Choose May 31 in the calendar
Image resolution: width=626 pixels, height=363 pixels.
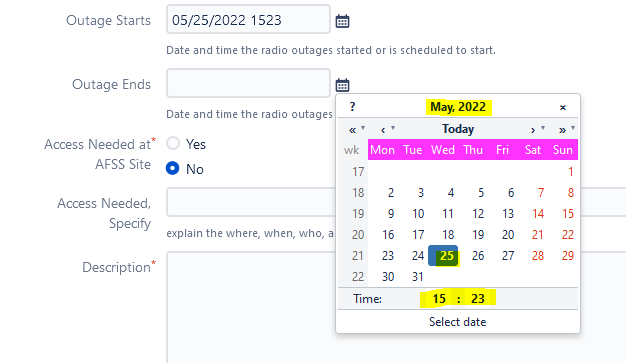click(418, 277)
